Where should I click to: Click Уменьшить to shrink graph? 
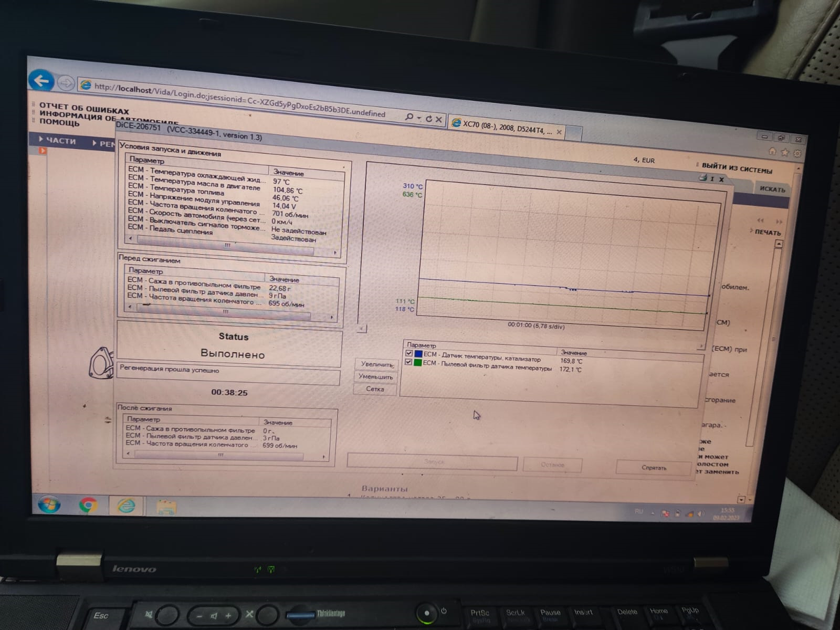point(375,376)
